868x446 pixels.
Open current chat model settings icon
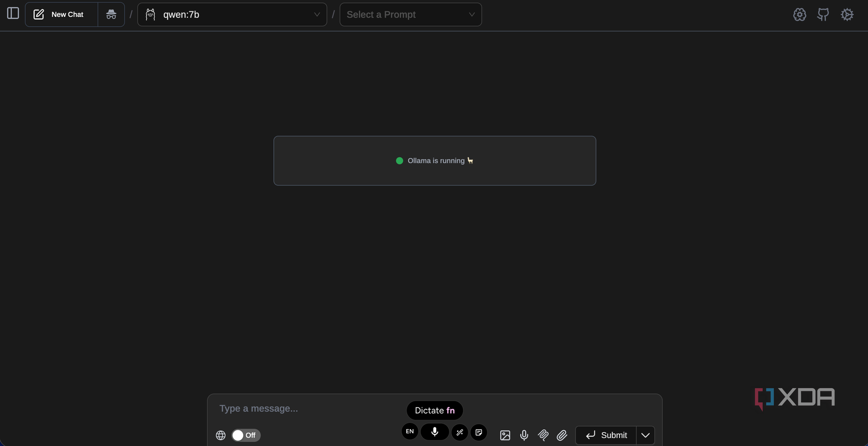click(800, 15)
